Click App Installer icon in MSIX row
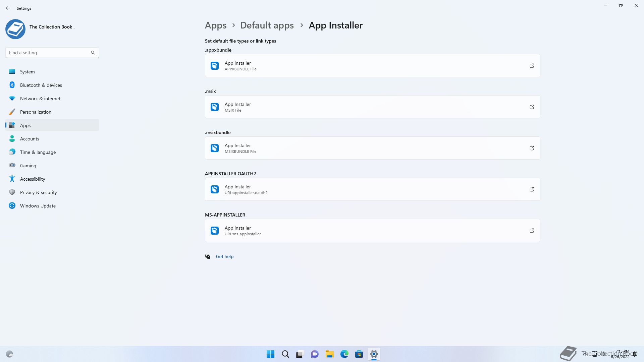Viewport: 644px width, 362px height. coord(215,107)
